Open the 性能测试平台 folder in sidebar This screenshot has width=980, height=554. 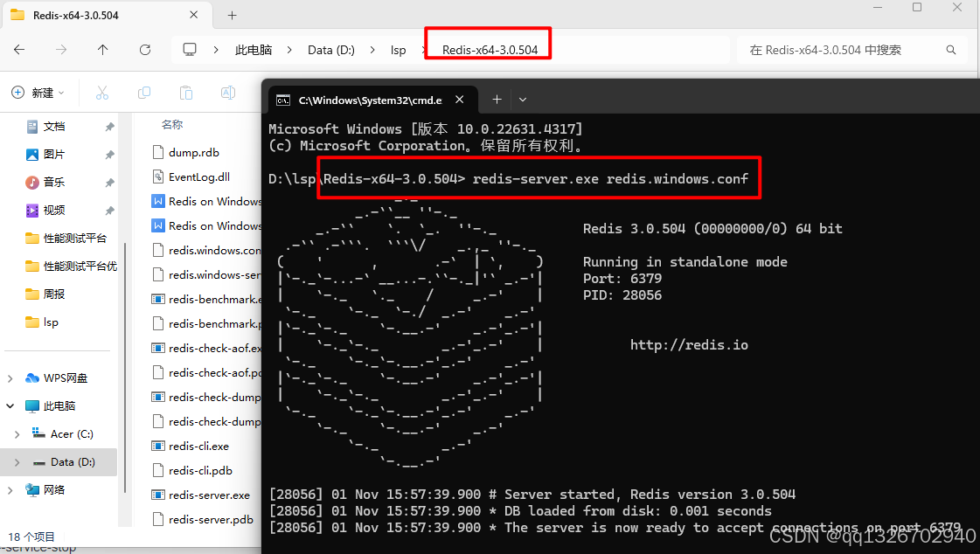pyautogui.click(x=66, y=238)
